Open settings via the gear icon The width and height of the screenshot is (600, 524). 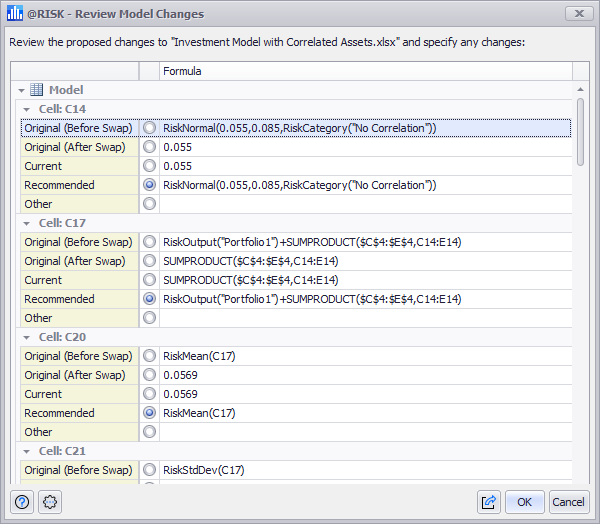tap(50, 502)
